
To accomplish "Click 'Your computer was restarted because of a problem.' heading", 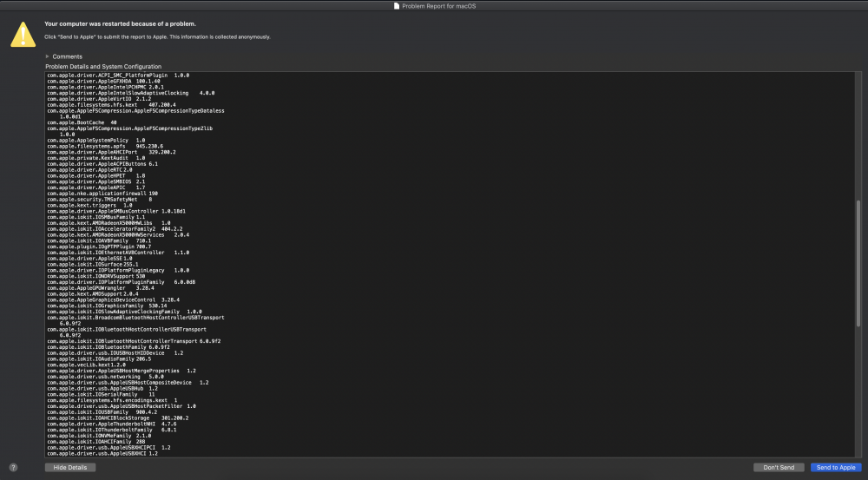I will click(x=120, y=23).
